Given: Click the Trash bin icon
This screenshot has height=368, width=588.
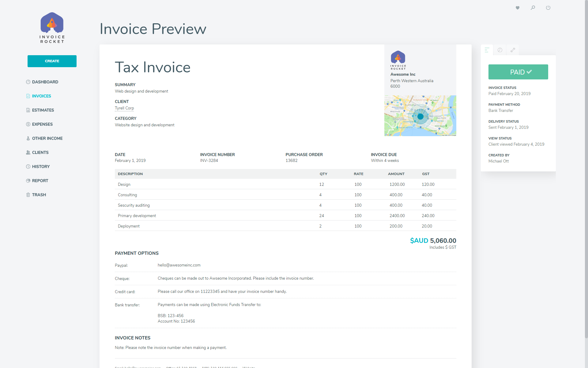Looking at the screenshot, I should (x=28, y=195).
